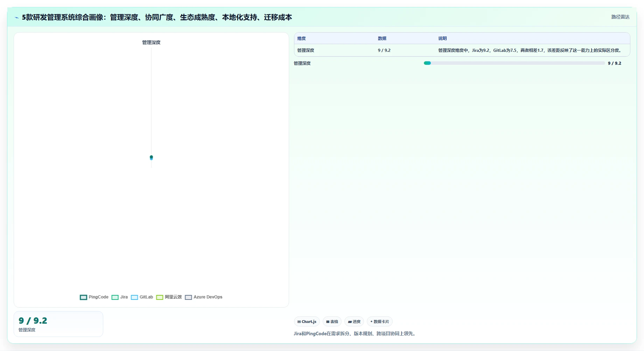Click the description text in 说明 column
644x351 pixels.
coord(531,50)
